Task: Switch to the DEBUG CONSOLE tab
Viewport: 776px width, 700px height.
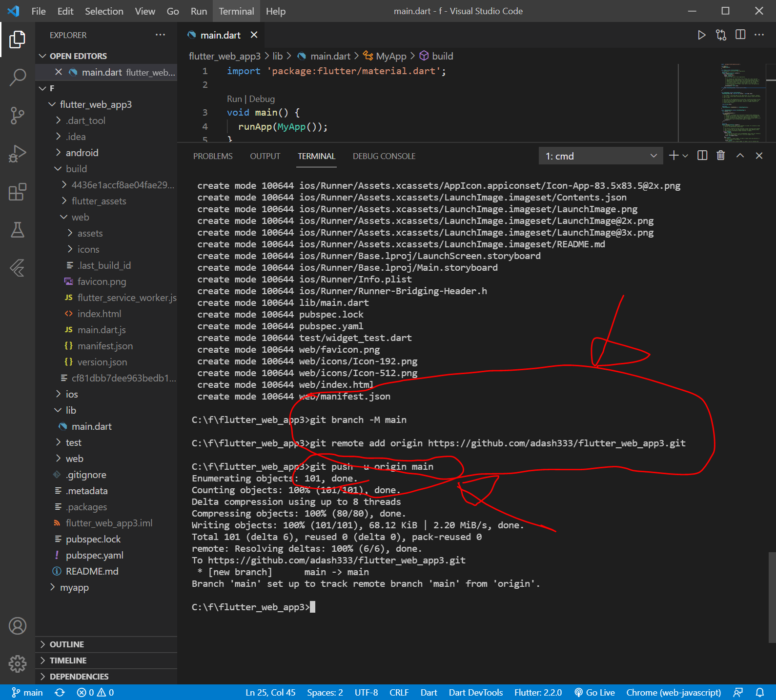Action: coord(384,156)
